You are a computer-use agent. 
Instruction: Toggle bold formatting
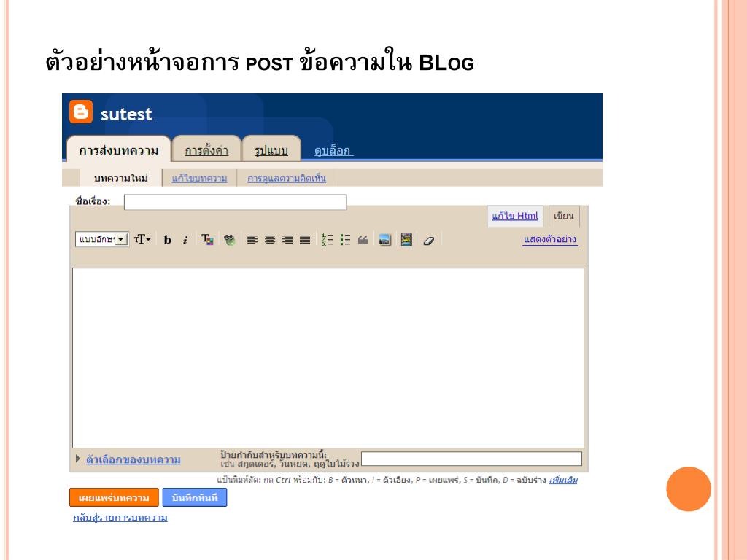click(167, 240)
